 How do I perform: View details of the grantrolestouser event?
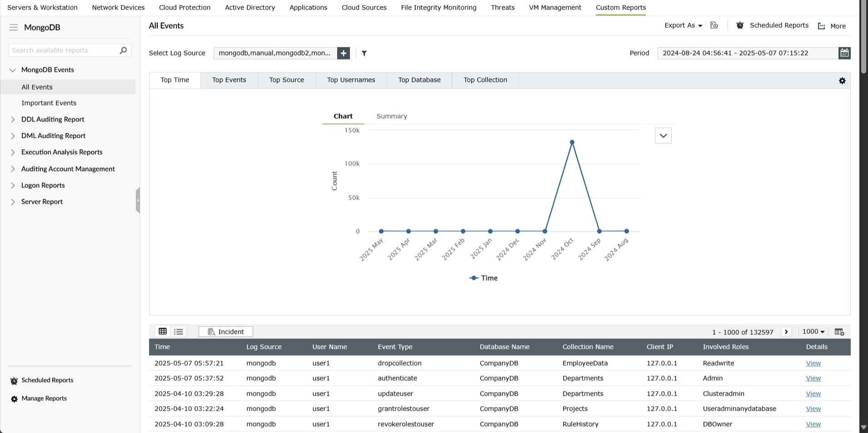tap(813, 408)
